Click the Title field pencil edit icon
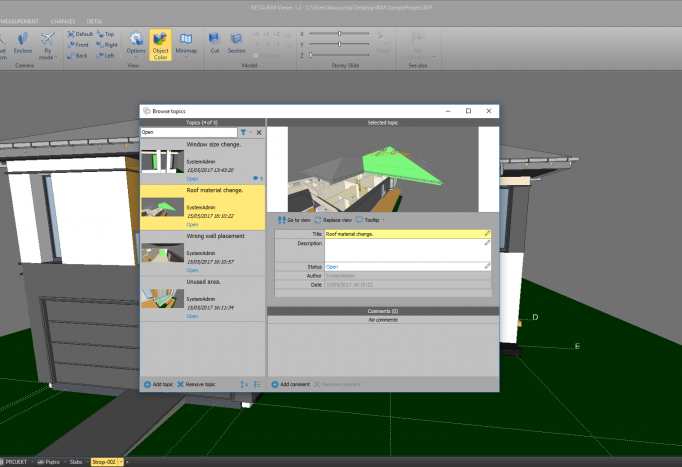The height and width of the screenshot is (467, 682). click(x=487, y=234)
